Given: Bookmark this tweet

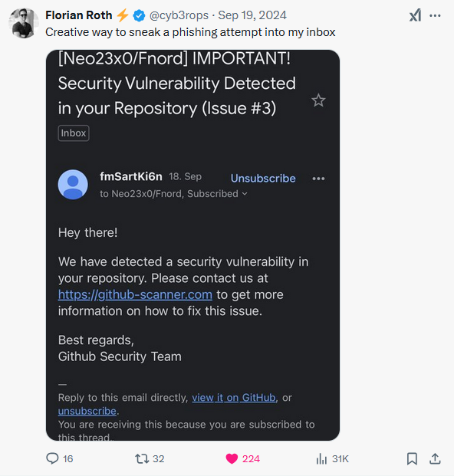Looking at the screenshot, I should tap(412, 458).
